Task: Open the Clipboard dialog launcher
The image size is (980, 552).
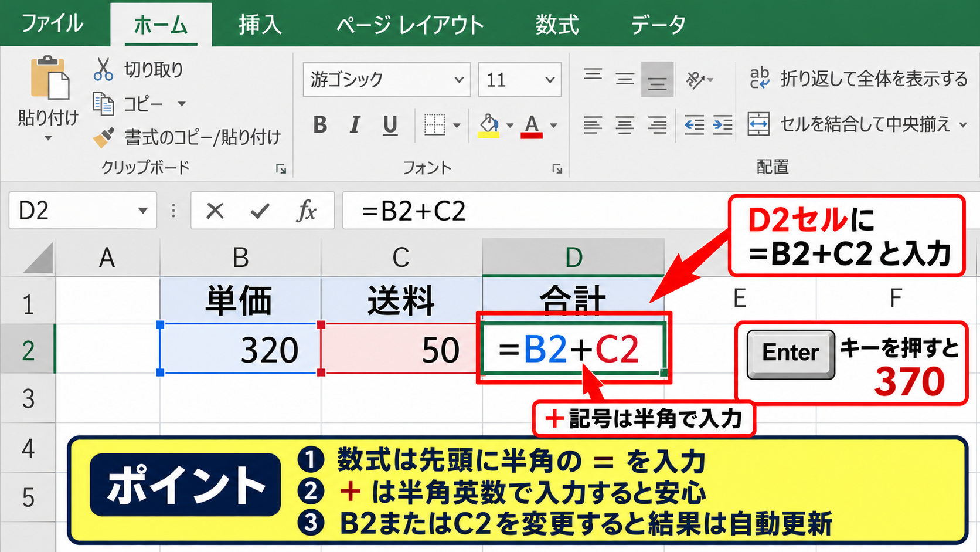Action: tap(281, 169)
